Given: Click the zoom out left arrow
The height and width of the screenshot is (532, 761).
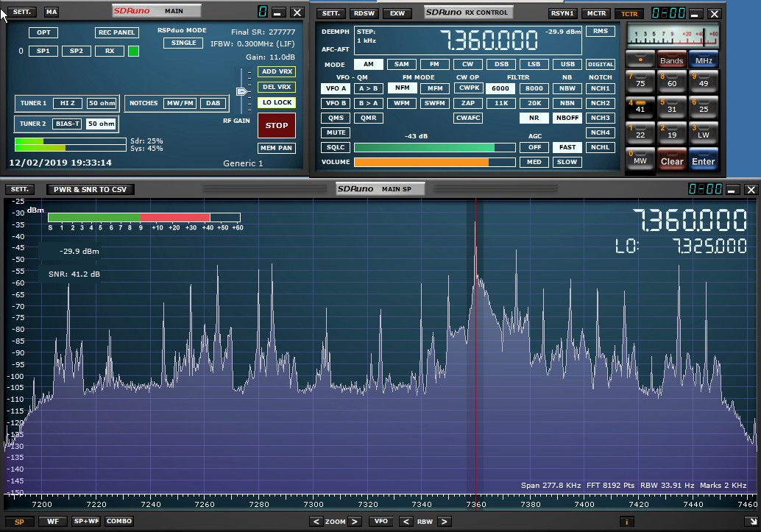Looking at the screenshot, I should [316, 521].
